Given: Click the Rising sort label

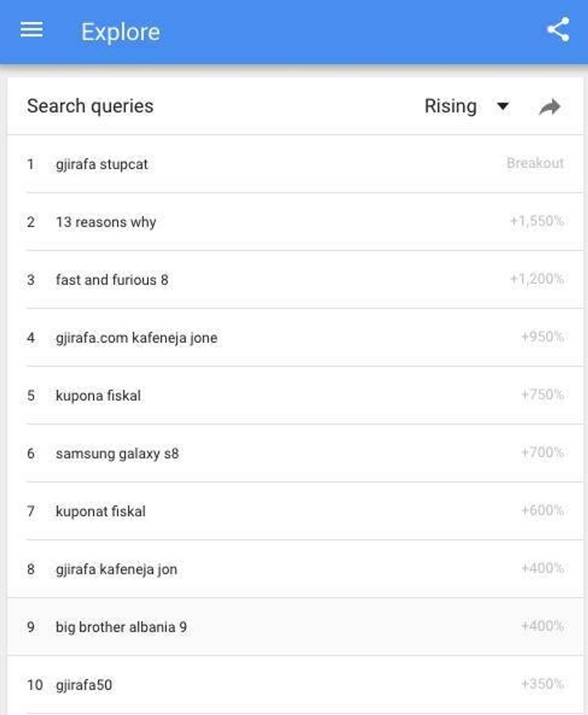Looking at the screenshot, I should coord(450,106).
